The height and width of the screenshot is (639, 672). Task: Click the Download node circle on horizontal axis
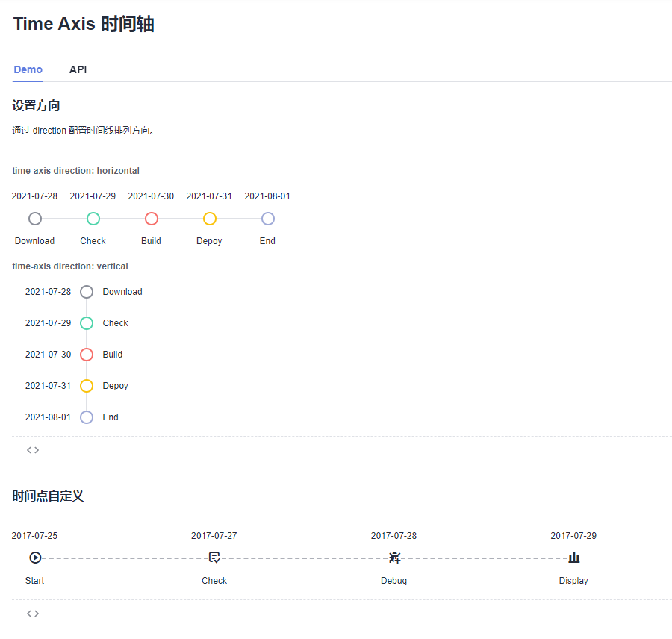click(34, 219)
